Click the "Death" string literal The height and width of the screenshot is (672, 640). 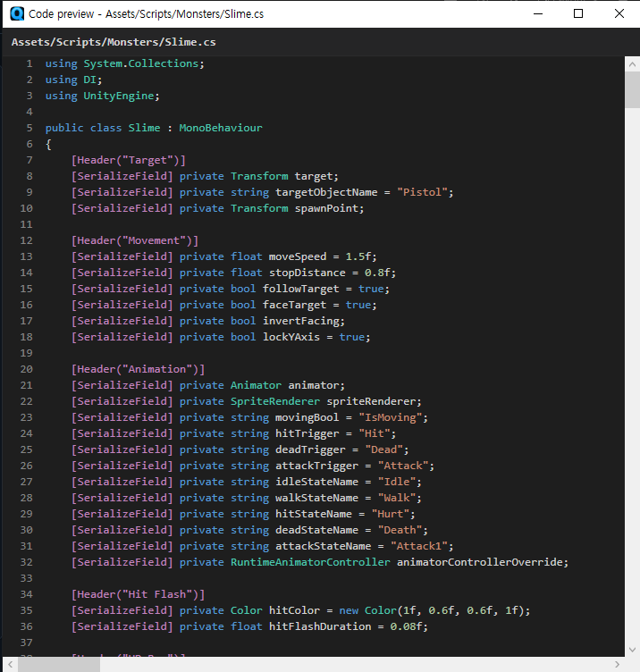400,530
